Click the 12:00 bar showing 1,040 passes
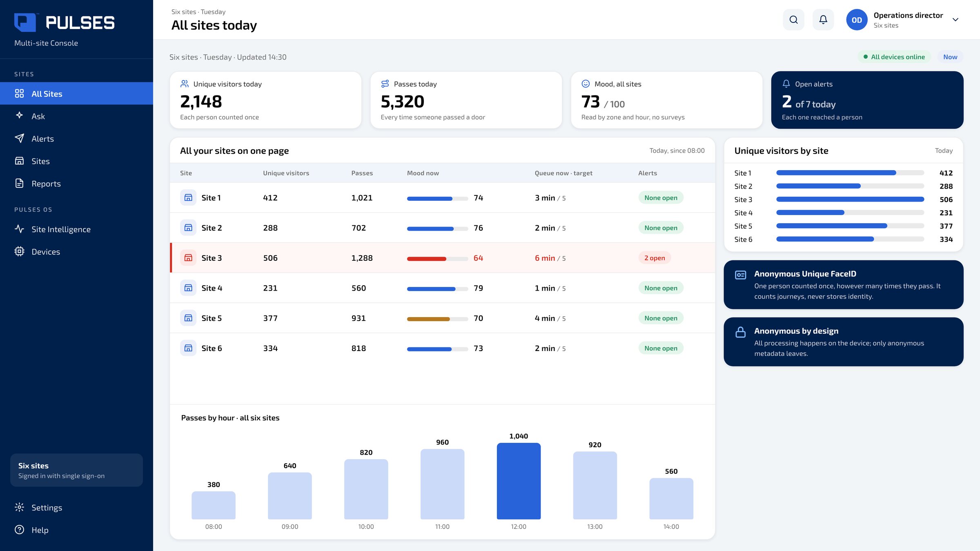 tap(519, 481)
